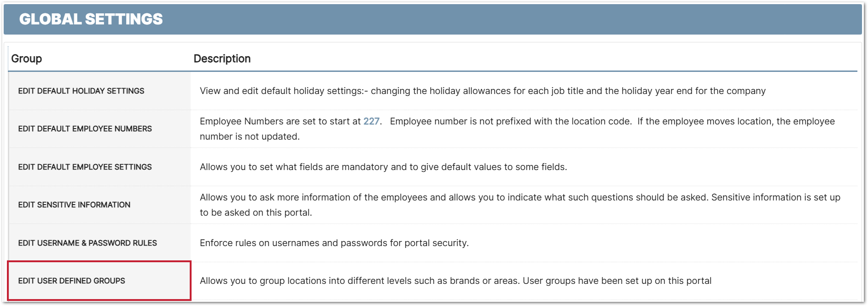This screenshot has height=306, width=868.
Task: Click the Global Settings page title
Action: pyautogui.click(x=91, y=19)
